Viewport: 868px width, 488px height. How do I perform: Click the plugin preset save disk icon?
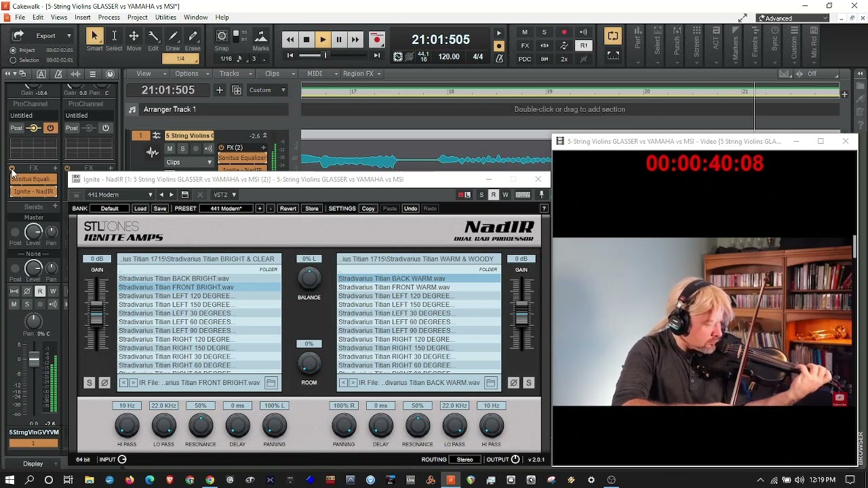tap(184, 195)
